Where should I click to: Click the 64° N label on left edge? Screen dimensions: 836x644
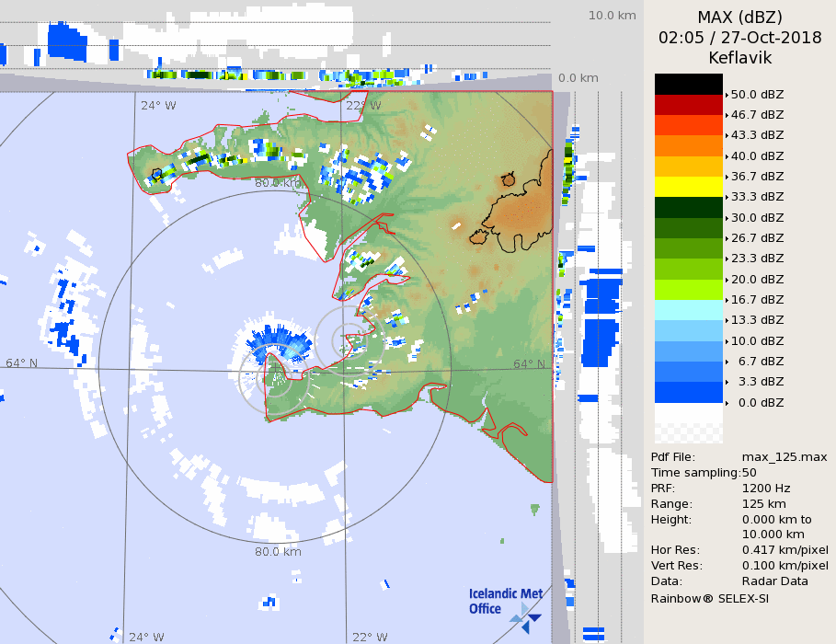22,363
